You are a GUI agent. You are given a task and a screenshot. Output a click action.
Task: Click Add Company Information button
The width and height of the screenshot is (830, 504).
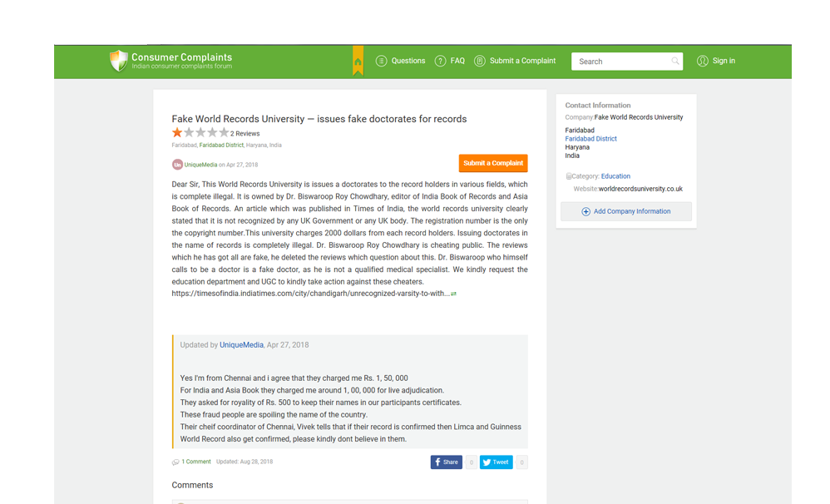(625, 211)
